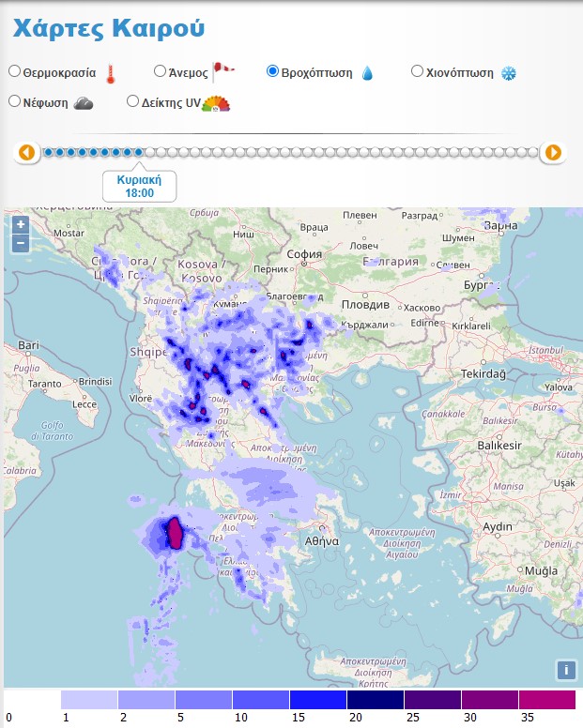Select the Βροχόπτωση radio button
This screenshot has height=728, width=583.
[272, 71]
